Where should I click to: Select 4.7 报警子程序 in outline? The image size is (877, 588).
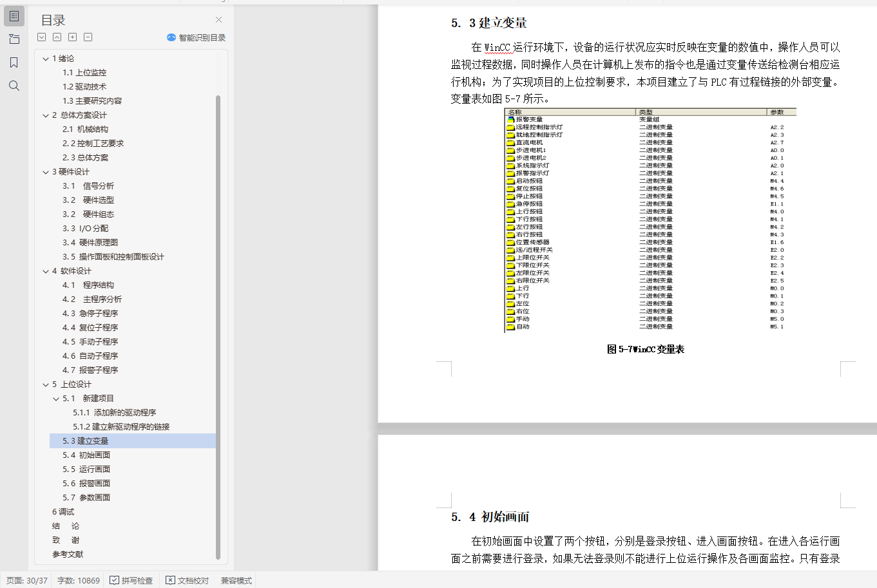[90, 370]
